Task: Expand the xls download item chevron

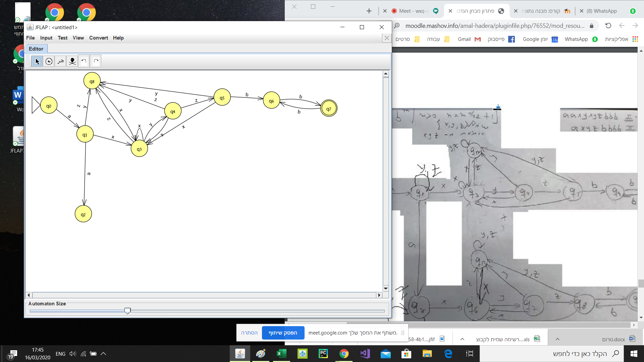Action: 462,339
